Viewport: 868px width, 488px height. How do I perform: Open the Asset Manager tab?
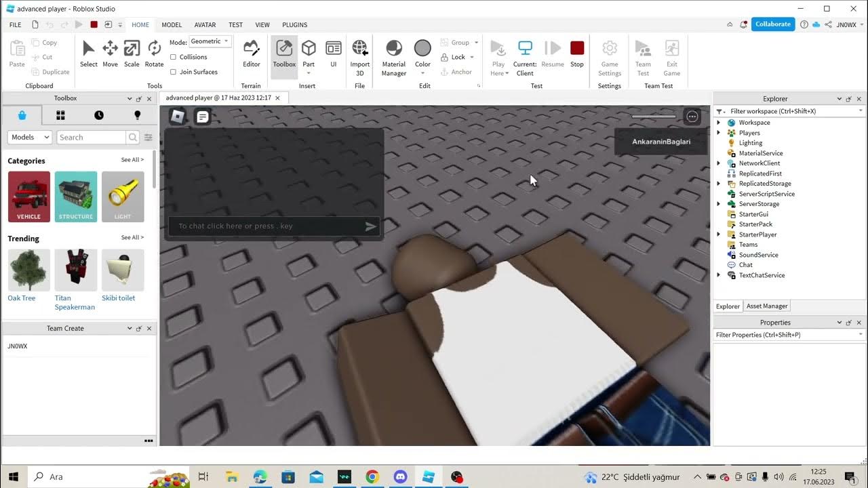[x=767, y=306]
